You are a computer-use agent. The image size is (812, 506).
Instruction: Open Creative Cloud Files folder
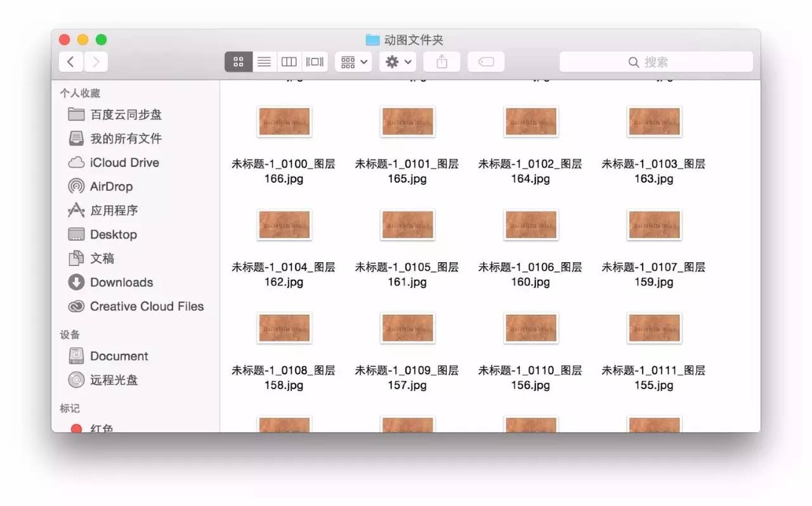[x=147, y=307]
